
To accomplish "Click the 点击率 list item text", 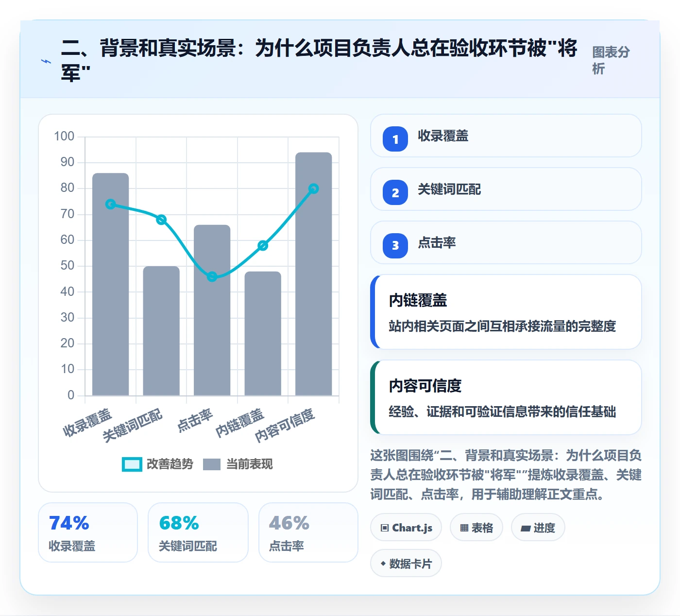I will click(437, 243).
